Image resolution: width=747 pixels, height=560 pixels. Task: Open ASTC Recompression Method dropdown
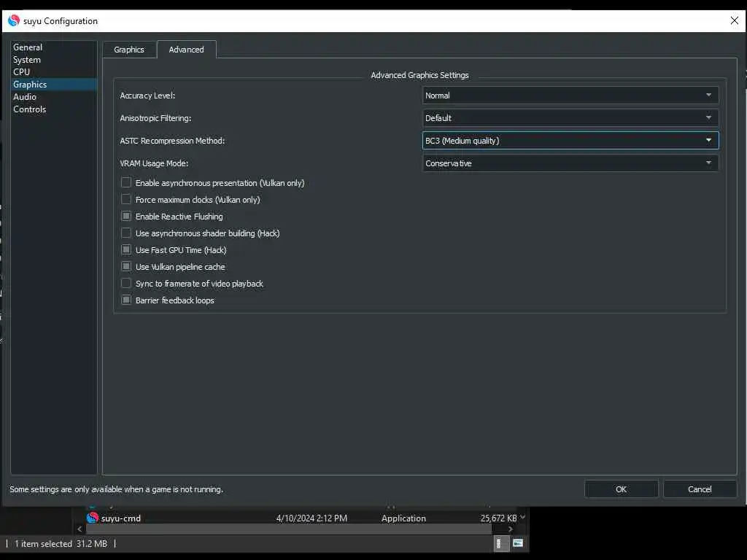(x=570, y=141)
